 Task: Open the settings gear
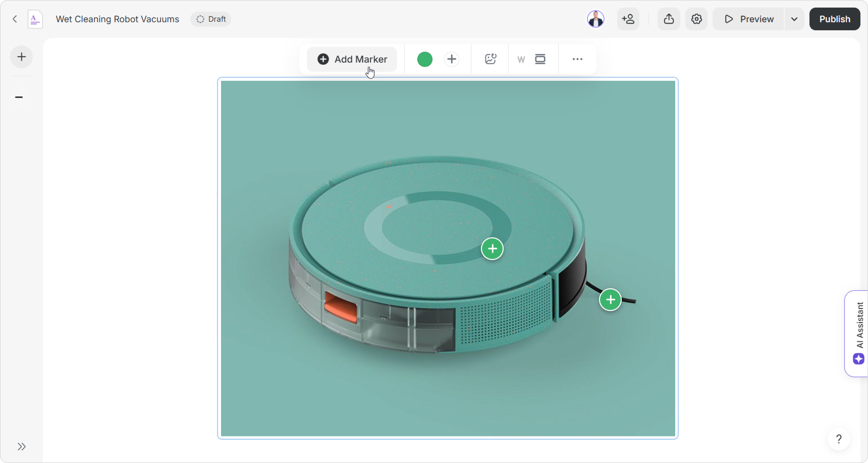click(x=696, y=19)
